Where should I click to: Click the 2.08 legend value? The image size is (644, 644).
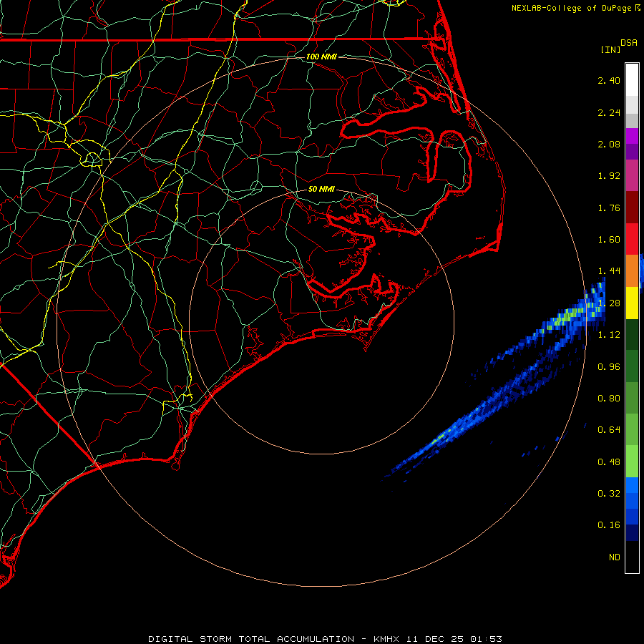[609, 144]
